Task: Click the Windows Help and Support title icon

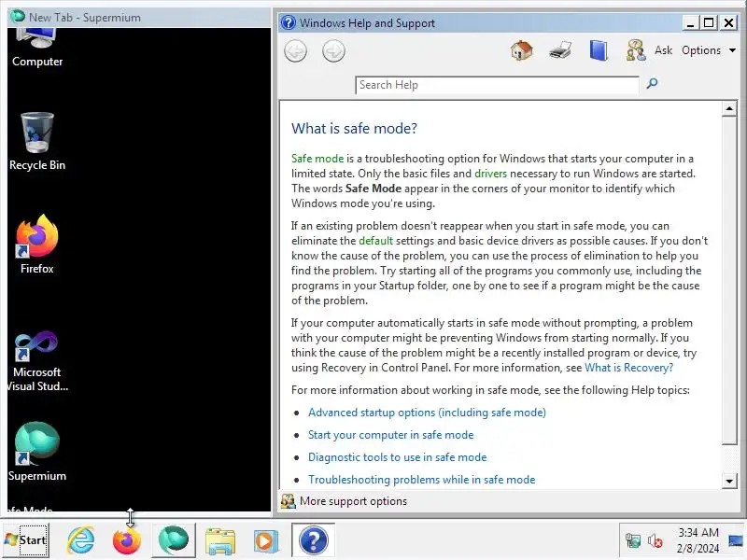Action: pyautogui.click(x=289, y=22)
